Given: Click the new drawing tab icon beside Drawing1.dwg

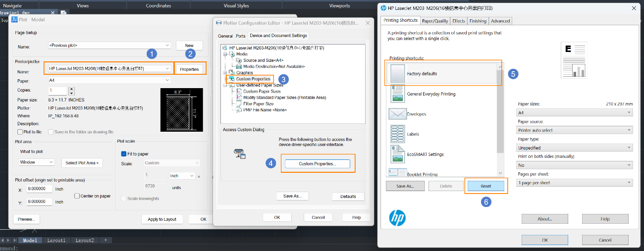Looking at the screenshot, I should pos(63,13).
